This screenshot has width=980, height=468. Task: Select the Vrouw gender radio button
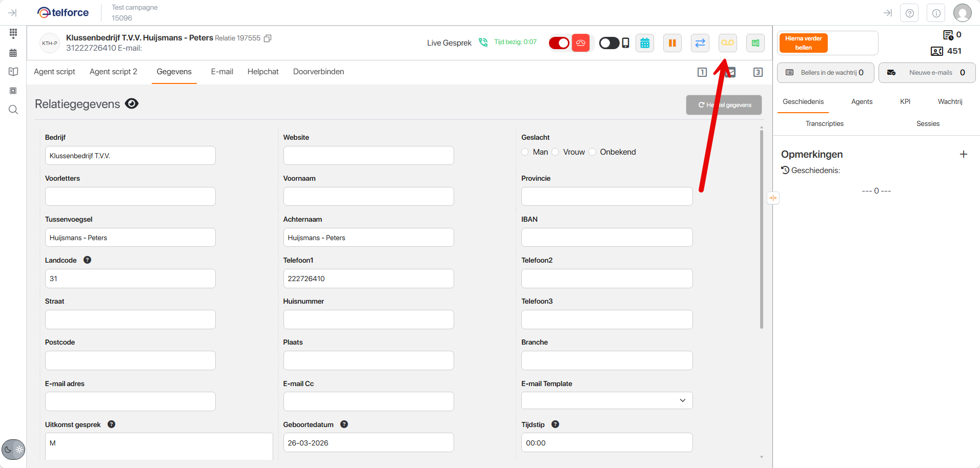pos(556,152)
